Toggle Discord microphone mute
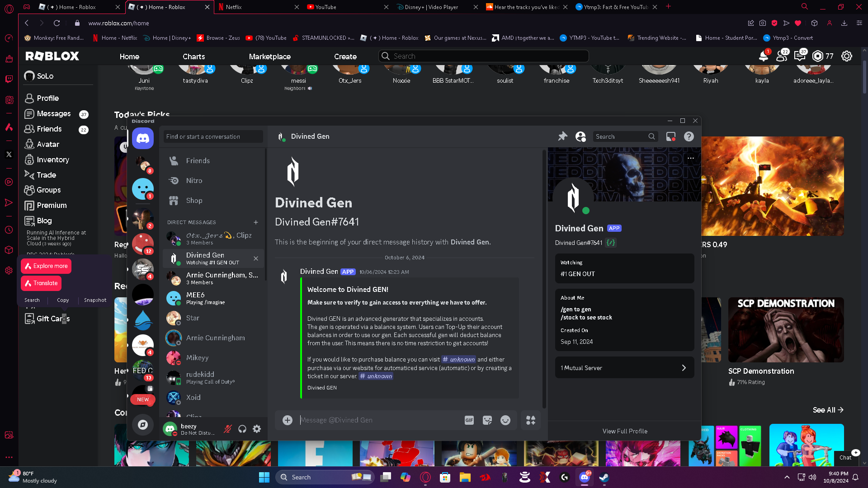Viewport: 868px width, 488px height. [x=228, y=429]
